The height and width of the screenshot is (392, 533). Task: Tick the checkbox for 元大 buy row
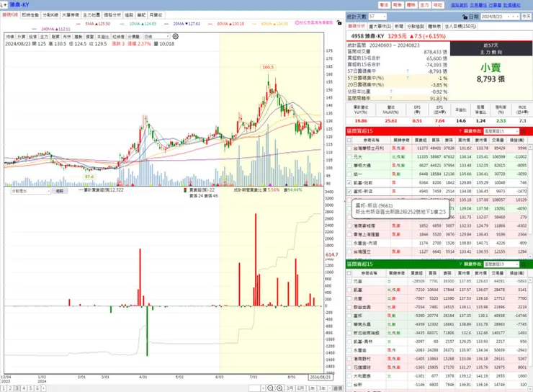(x=349, y=157)
